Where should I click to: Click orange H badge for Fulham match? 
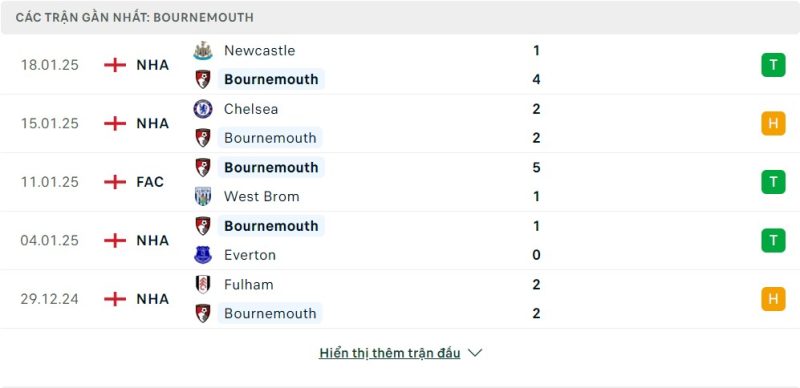pos(773,299)
